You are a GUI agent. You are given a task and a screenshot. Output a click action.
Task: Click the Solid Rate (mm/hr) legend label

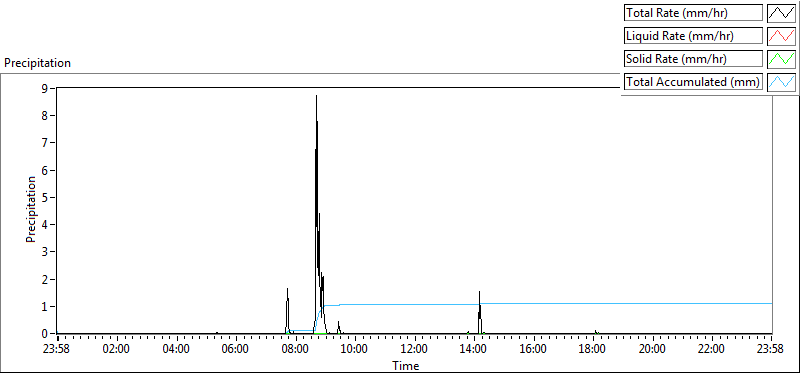(693, 59)
